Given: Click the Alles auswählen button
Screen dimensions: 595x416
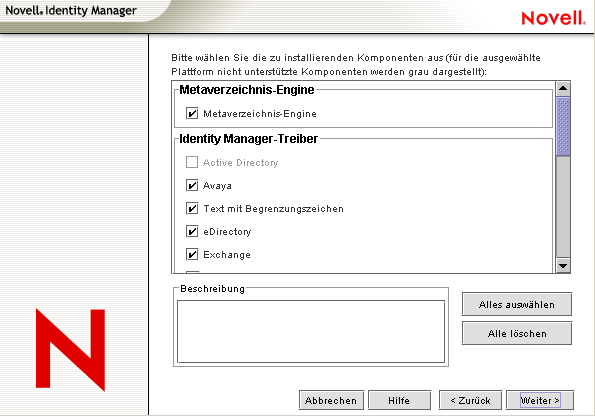Looking at the screenshot, I should point(516,304).
